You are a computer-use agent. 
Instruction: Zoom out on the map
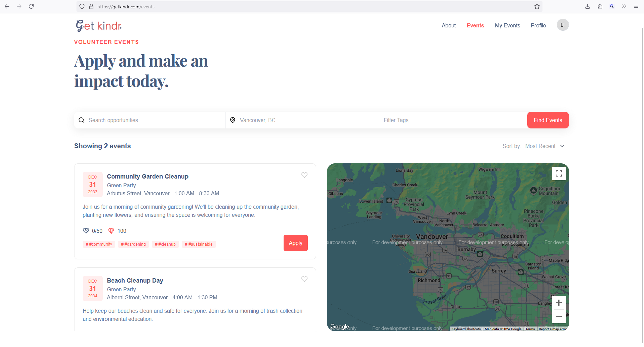pyautogui.click(x=558, y=316)
